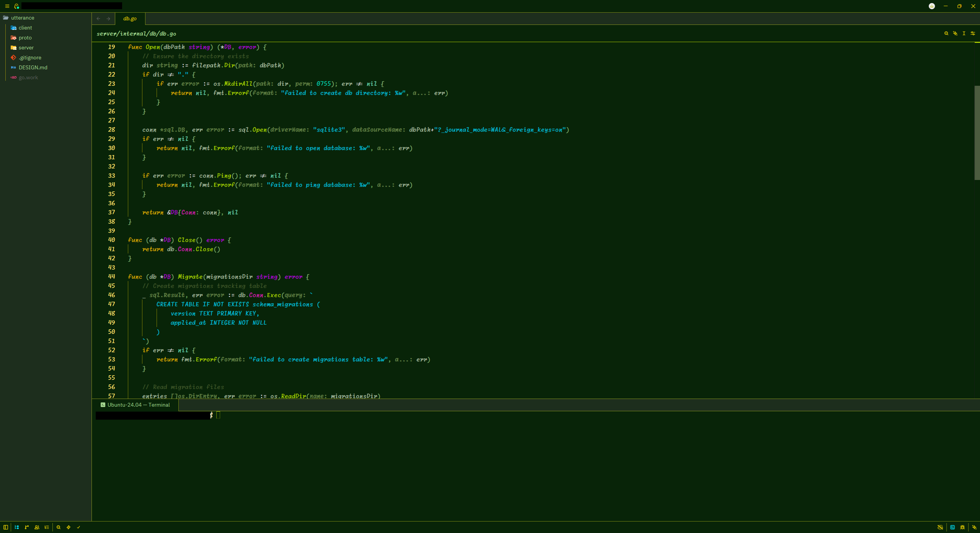The image size is (980, 533).
Task: Click the server/internal/db/db.go breadcrumb path
Action: [136, 34]
